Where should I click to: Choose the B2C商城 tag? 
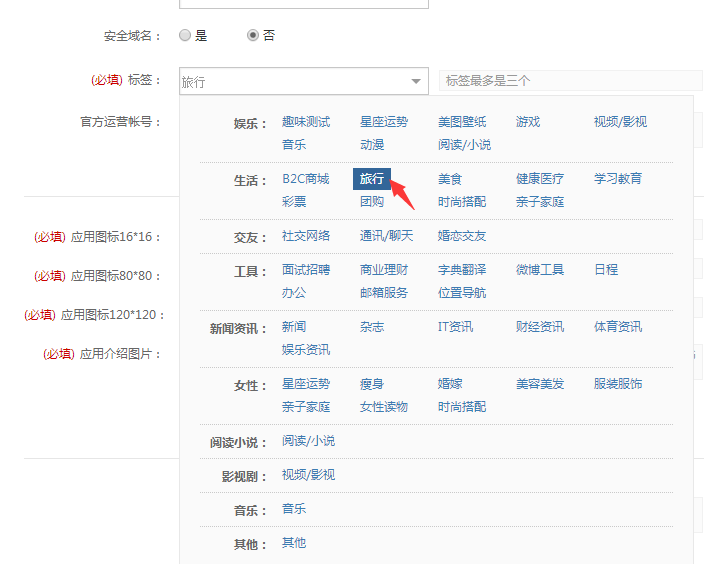click(x=305, y=179)
